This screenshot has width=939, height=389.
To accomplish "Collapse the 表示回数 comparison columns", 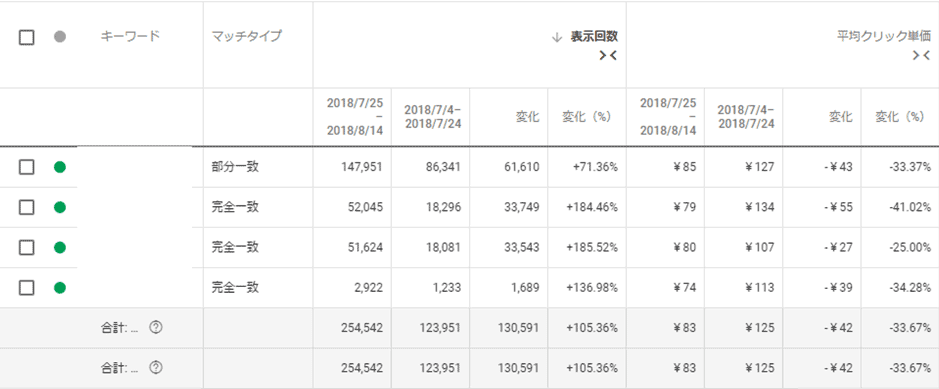I will pyautogui.click(x=608, y=56).
